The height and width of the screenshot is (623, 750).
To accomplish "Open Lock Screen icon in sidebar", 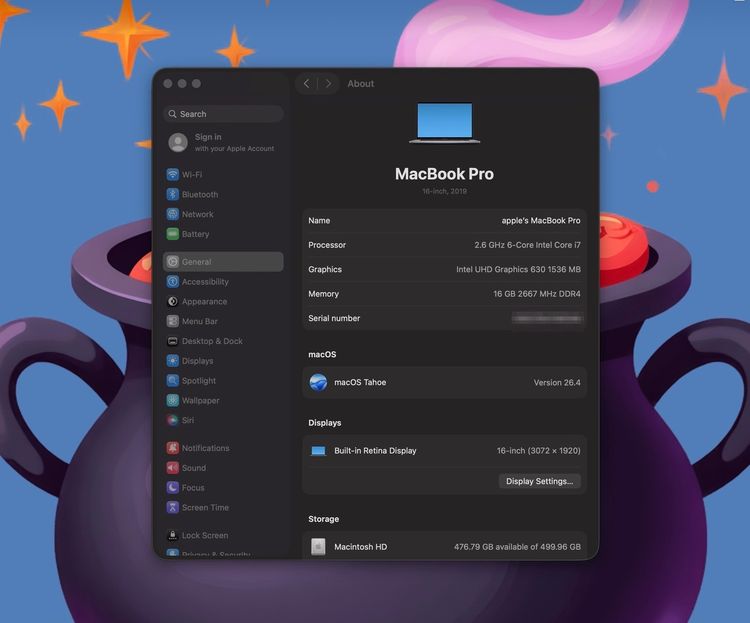I will click(x=173, y=535).
